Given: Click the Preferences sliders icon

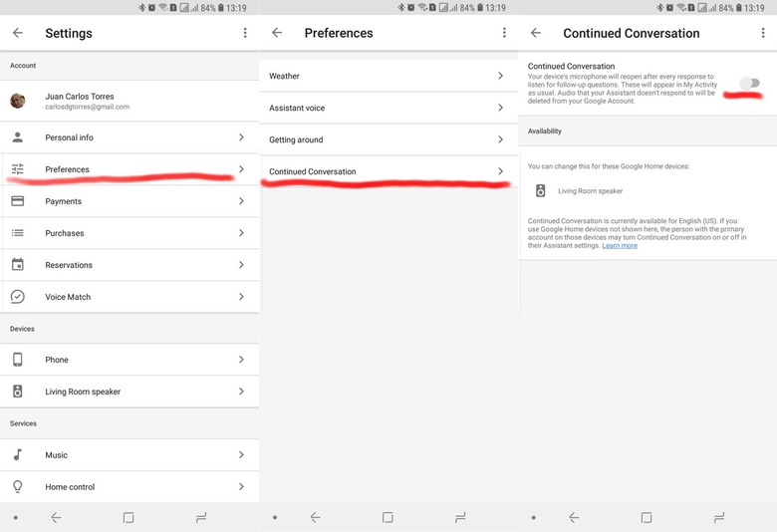Looking at the screenshot, I should click(x=18, y=169).
